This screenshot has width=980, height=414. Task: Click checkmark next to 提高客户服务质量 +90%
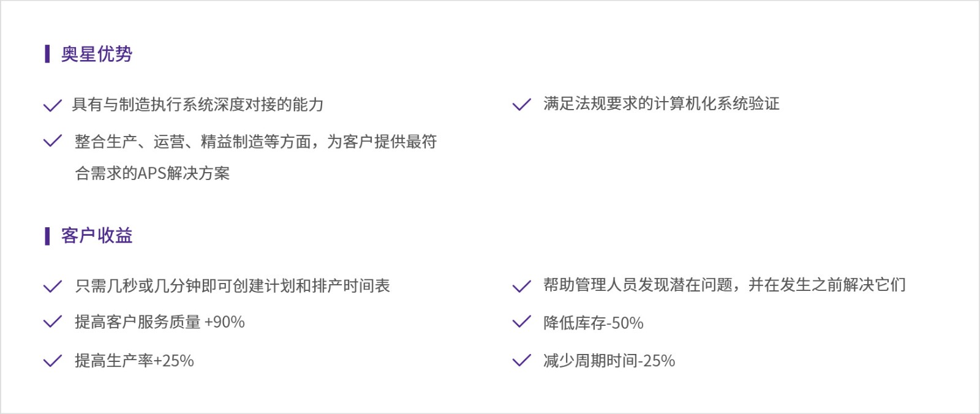pyautogui.click(x=53, y=322)
